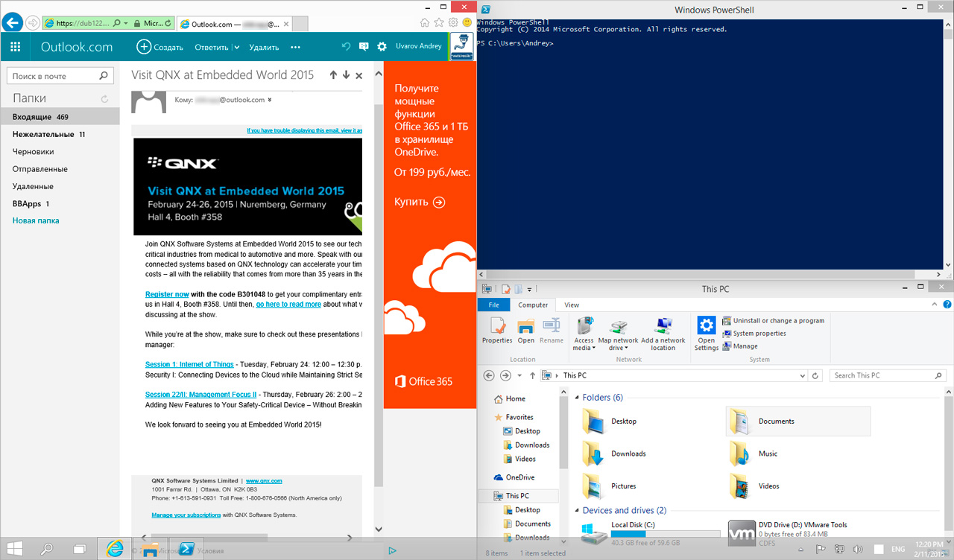This screenshot has width=954, height=560.
Task: Select the Computer ribbon tab
Action: [533, 305]
